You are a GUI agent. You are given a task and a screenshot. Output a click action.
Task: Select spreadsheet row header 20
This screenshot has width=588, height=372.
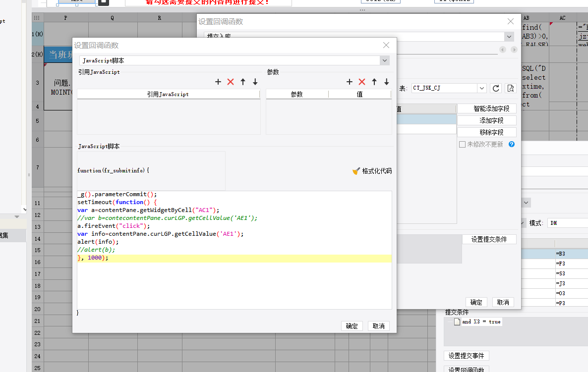coord(38,309)
